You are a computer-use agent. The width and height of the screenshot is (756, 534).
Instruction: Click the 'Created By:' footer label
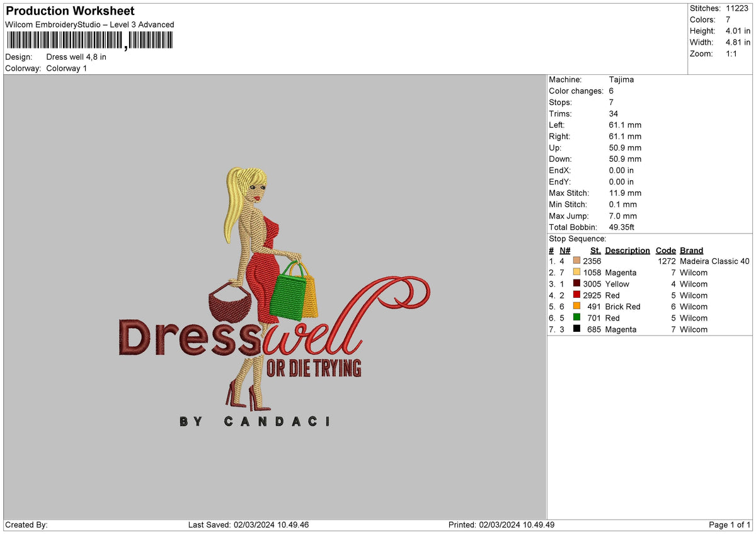coord(26,525)
